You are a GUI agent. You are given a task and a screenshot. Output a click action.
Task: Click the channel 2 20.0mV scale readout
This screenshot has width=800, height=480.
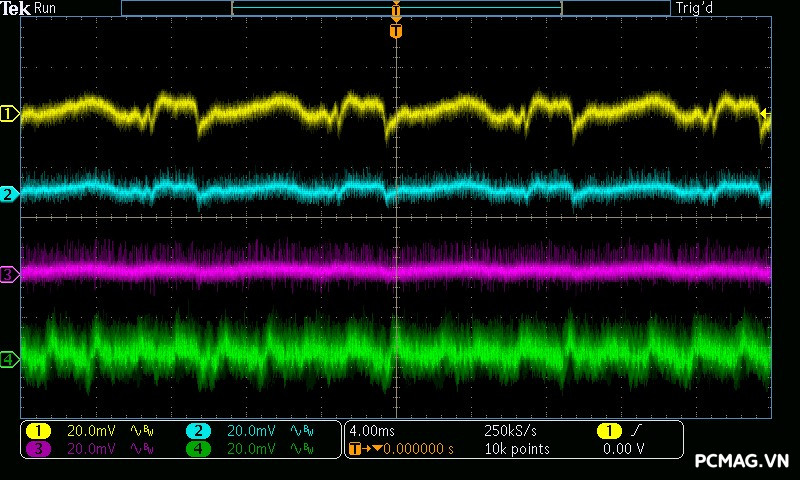click(250, 430)
